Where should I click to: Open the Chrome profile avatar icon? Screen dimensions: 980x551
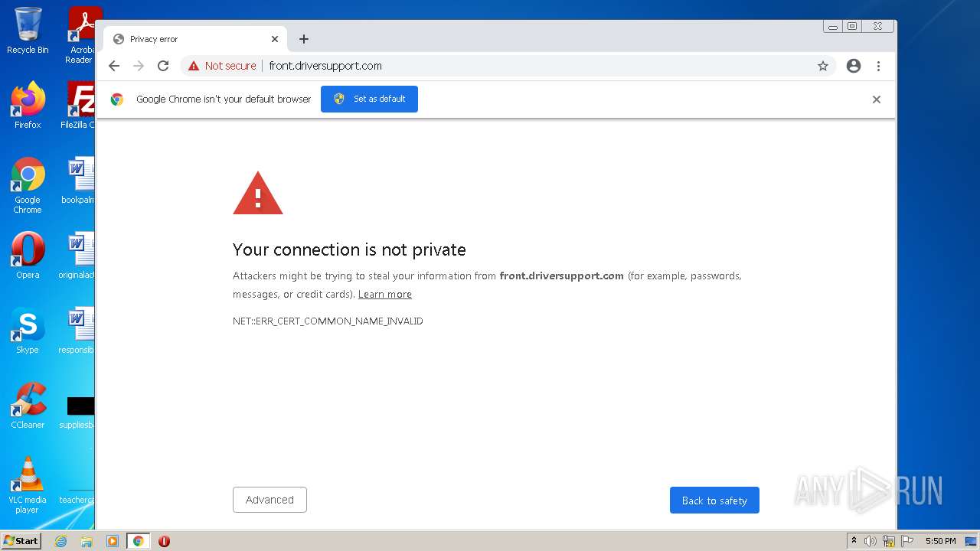point(854,66)
